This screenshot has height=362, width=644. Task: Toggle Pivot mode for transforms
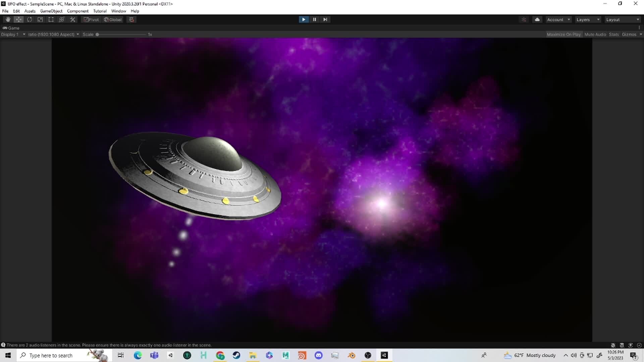pyautogui.click(x=91, y=19)
